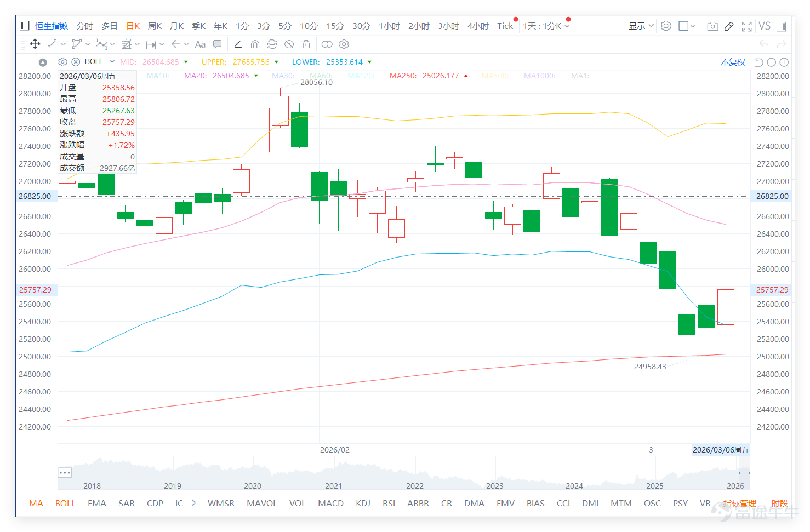This screenshot has width=810, height=532.
Task: Collapse indicator legend with triangle button
Action: 43,62
